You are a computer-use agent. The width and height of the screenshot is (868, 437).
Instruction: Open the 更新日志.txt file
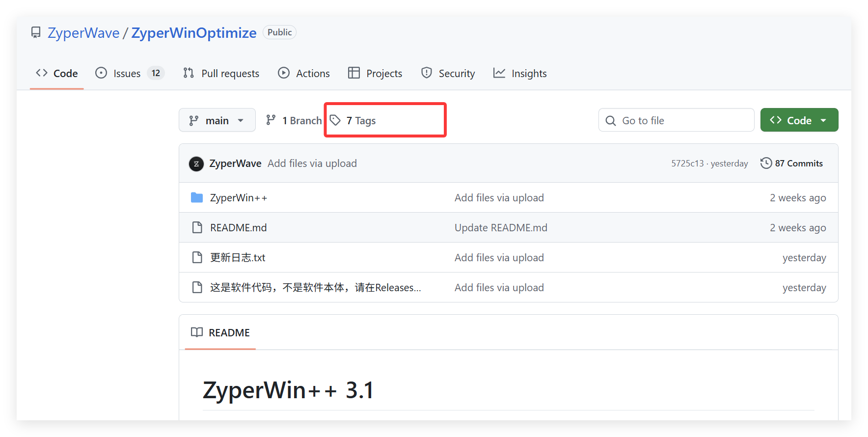tap(238, 258)
